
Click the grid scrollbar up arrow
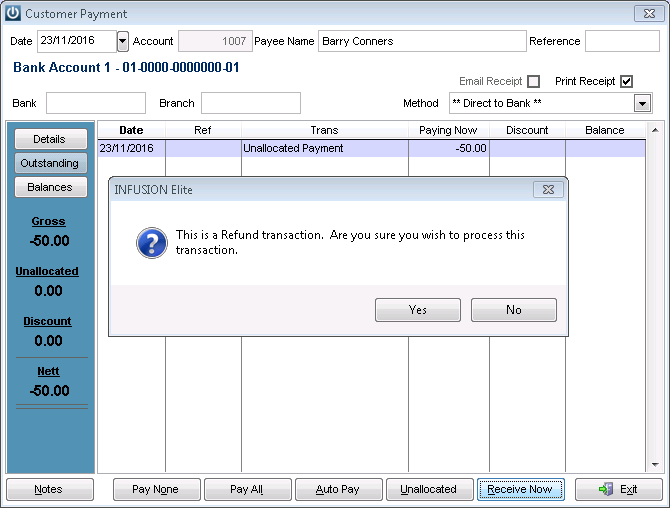[655, 130]
